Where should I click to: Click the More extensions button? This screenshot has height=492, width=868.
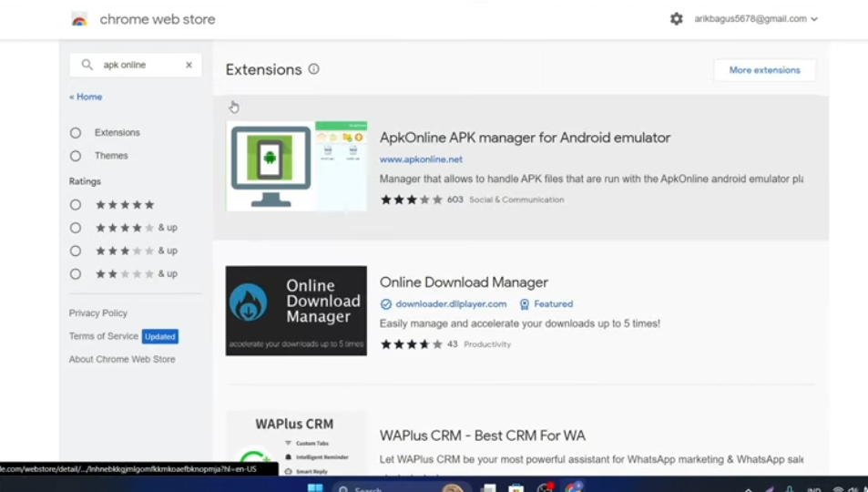[764, 70]
